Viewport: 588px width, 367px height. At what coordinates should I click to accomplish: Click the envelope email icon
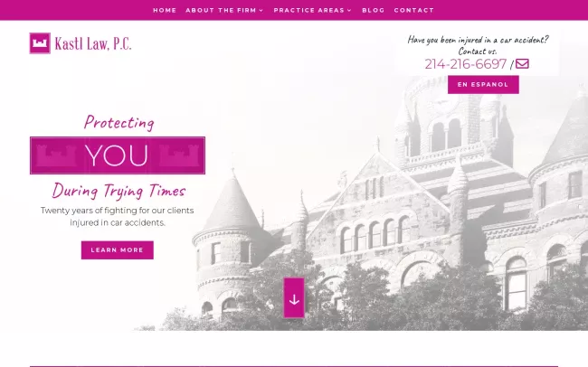(x=522, y=64)
